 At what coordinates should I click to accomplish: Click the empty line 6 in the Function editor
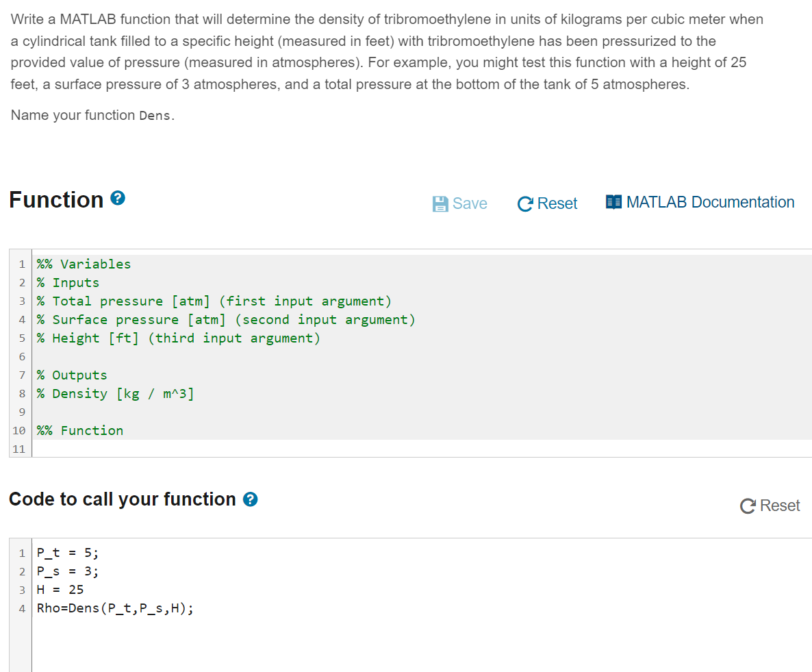pyautogui.click(x=137, y=356)
